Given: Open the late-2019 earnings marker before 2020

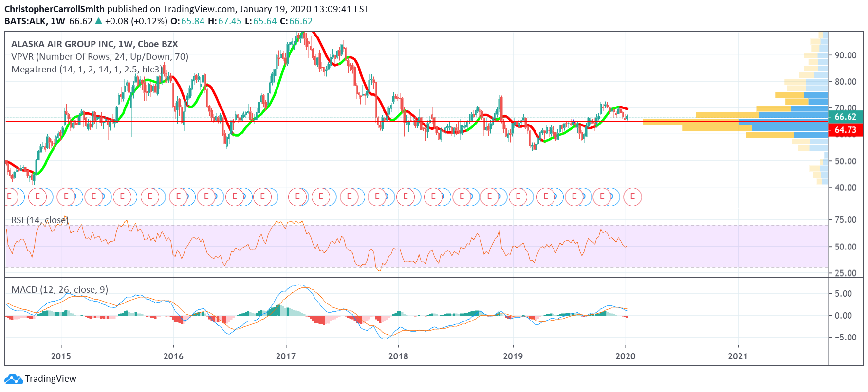Looking at the screenshot, I should click(602, 197).
